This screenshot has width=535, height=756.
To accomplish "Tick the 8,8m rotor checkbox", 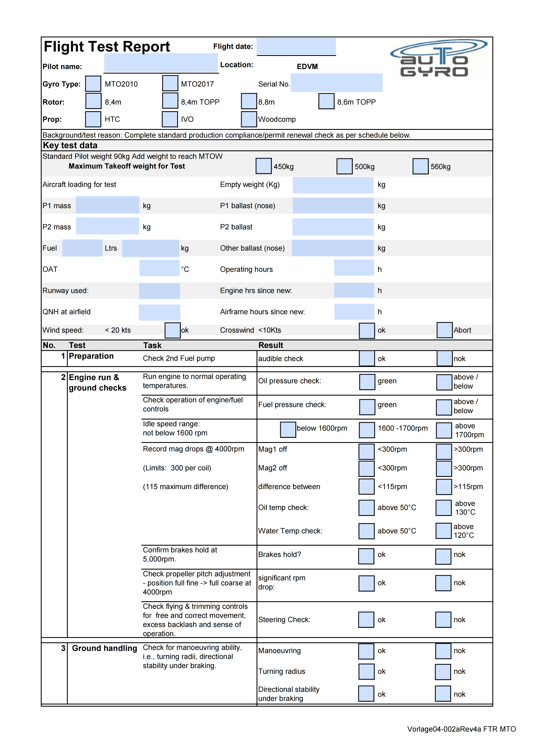I will [249, 101].
